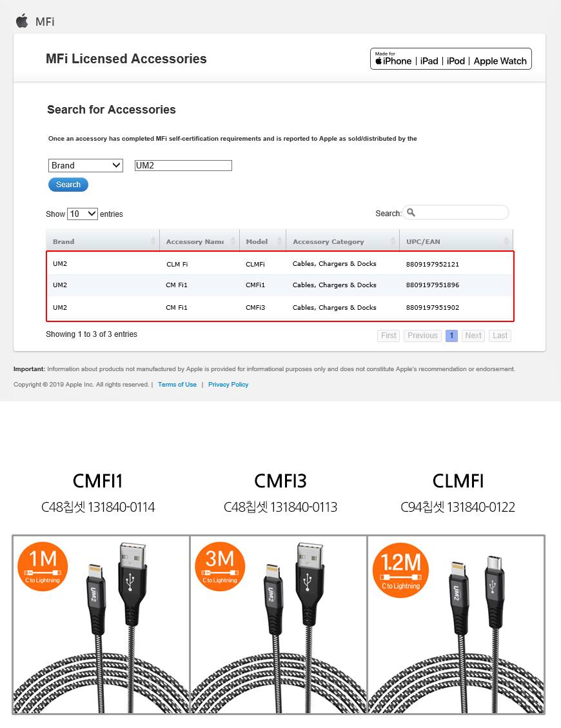Click the Made for iPhone badge
This screenshot has width=561, height=728.
point(451,59)
